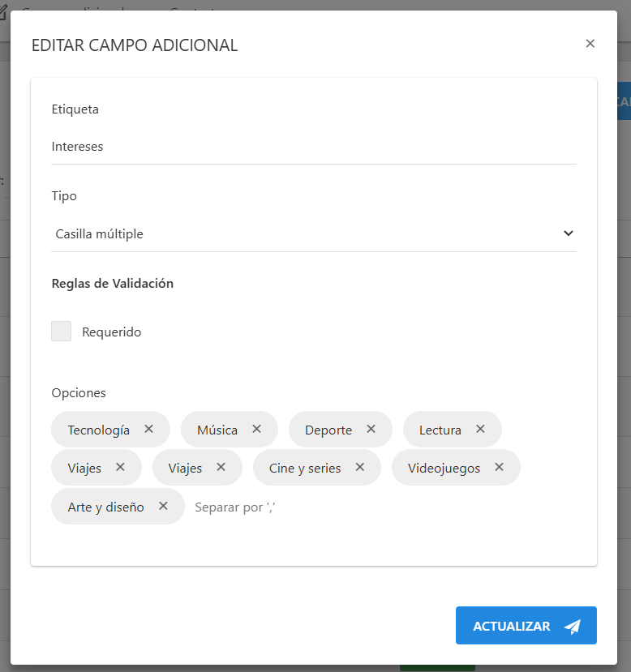The height and width of the screenshot is (672, 631).
Task: Click the Tecnología chip label
Action: click(99, 430)
